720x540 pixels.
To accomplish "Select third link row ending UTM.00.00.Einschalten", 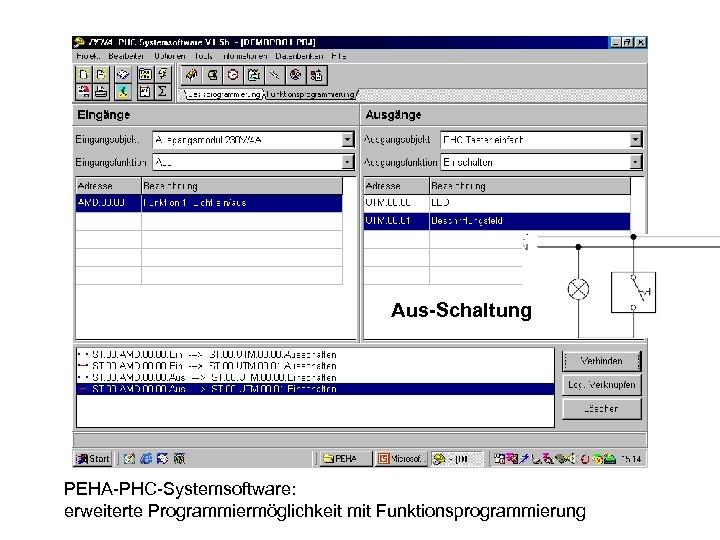I will point(315,377).
